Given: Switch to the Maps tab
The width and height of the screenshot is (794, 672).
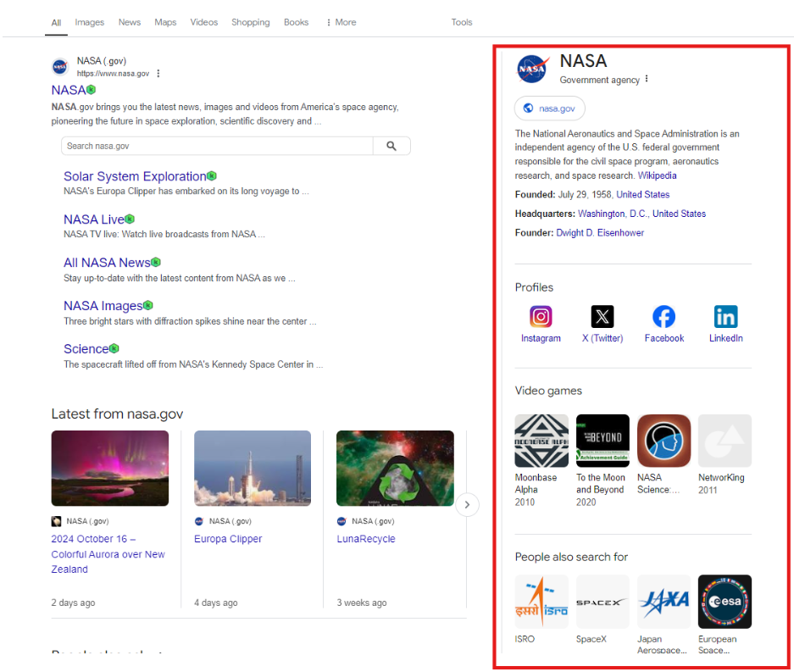Looking at the screenshot, I should pyautogui.click(x=165, y=22).
